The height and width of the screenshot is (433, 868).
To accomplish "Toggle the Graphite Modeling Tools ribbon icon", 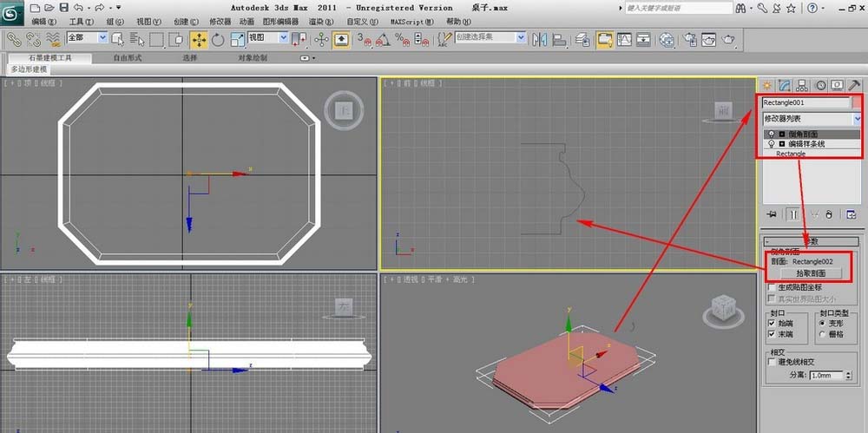I will click(604, 39).
